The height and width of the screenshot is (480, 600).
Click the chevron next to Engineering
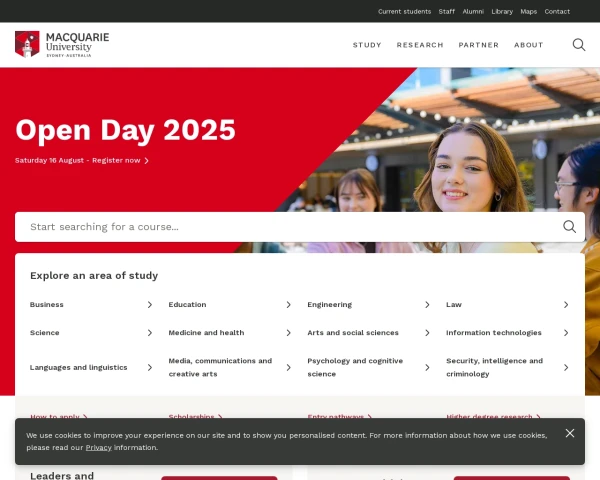(x=427, y=305)
